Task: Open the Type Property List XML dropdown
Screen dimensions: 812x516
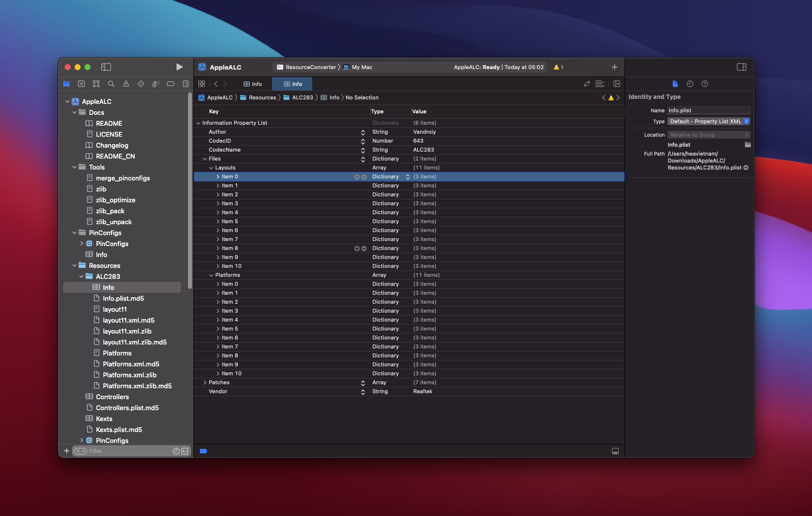Action: point(709,121)
